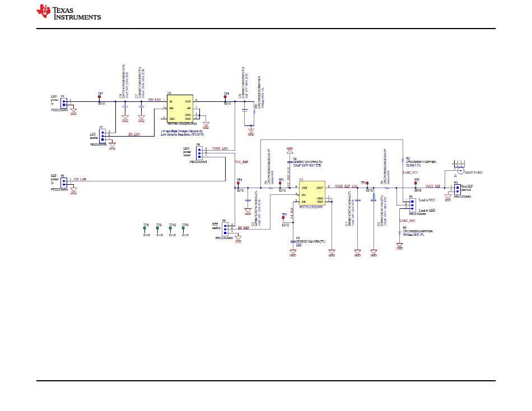Click the EN pin on U2
The width and height of the screenshot is (532, 411).
(171, 108)
